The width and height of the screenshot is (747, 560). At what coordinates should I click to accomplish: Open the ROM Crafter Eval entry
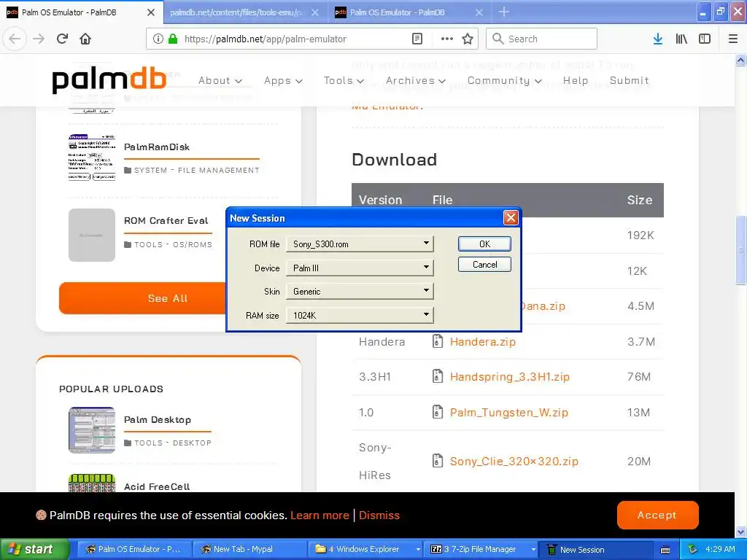pos(166,220)
